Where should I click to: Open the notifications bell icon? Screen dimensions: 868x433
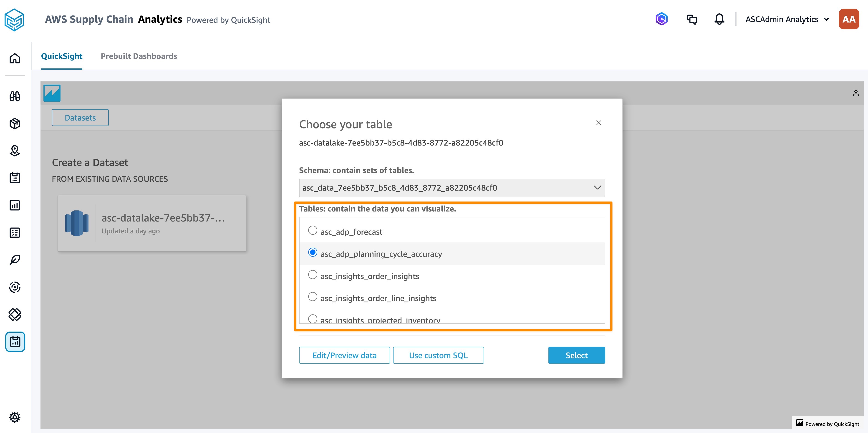coord(719,19)
